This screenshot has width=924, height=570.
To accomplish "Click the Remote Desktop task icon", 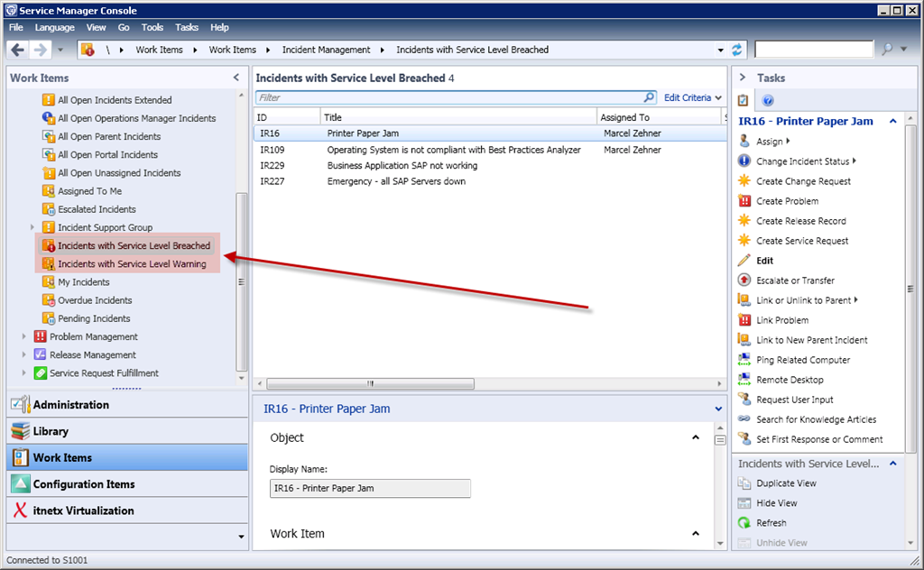I will 744,380.
